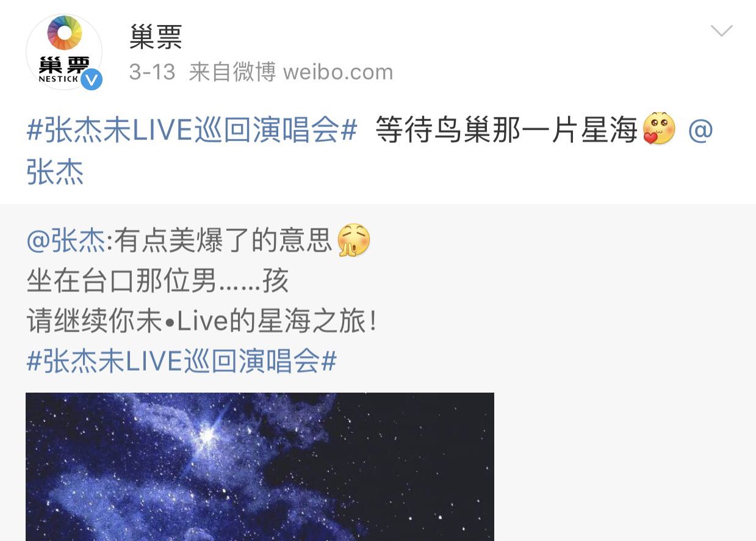756x541 pixels.
Task: View the starry sky image
Action: tap(260, 467)
